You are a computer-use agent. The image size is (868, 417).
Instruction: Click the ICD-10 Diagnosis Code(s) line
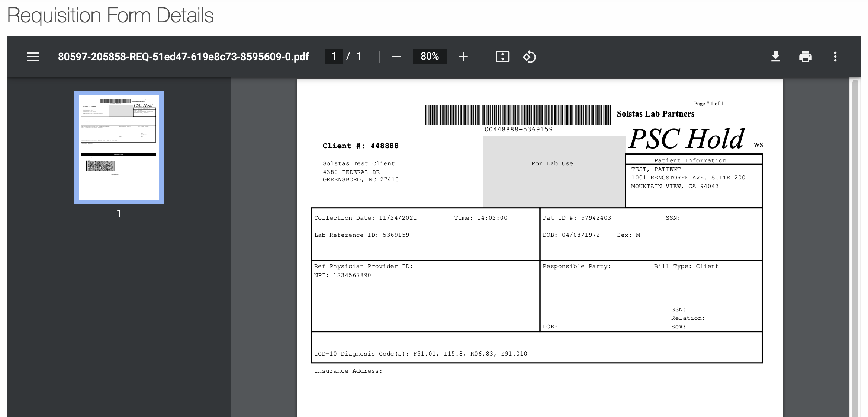(421, 354)
